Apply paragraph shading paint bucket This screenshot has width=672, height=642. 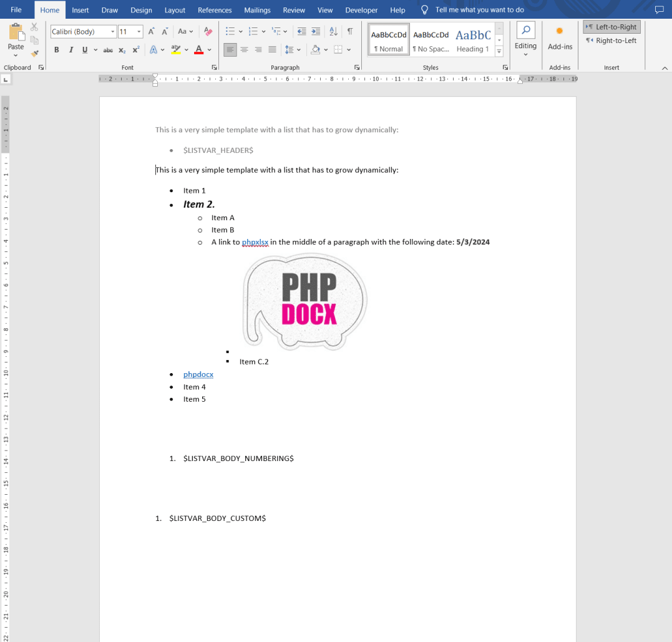316,50
